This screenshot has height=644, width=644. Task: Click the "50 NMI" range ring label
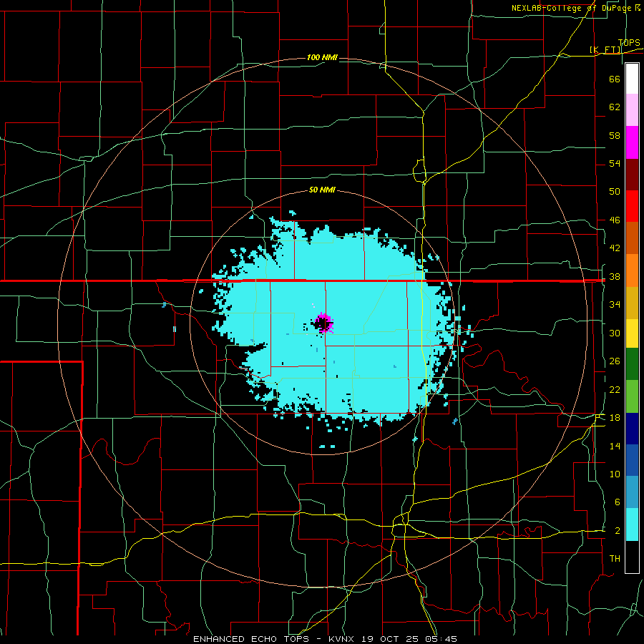(322, 190)
